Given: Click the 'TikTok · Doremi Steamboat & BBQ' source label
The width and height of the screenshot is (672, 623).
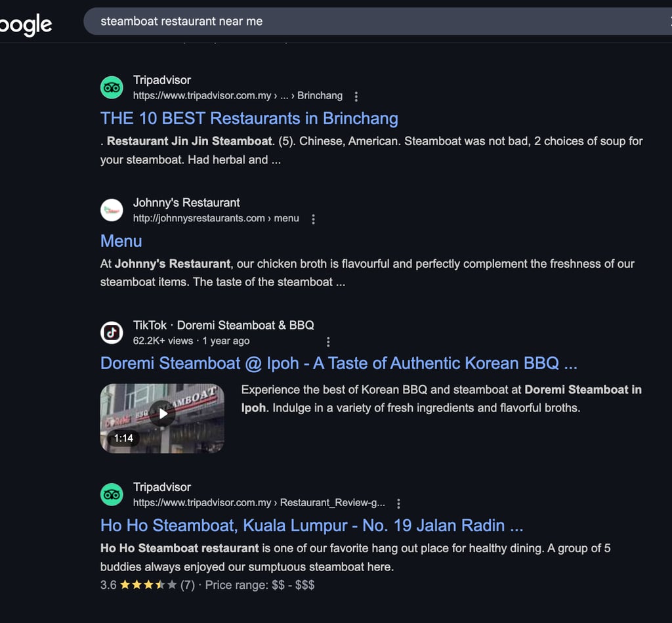Looking at the screenshot, I should tap(223, 325).
